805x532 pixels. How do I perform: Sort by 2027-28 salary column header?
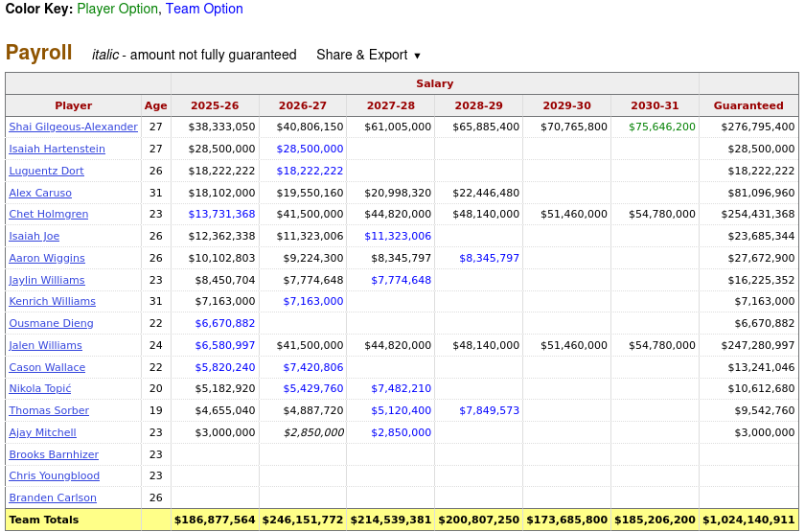(x=391, y=105)
